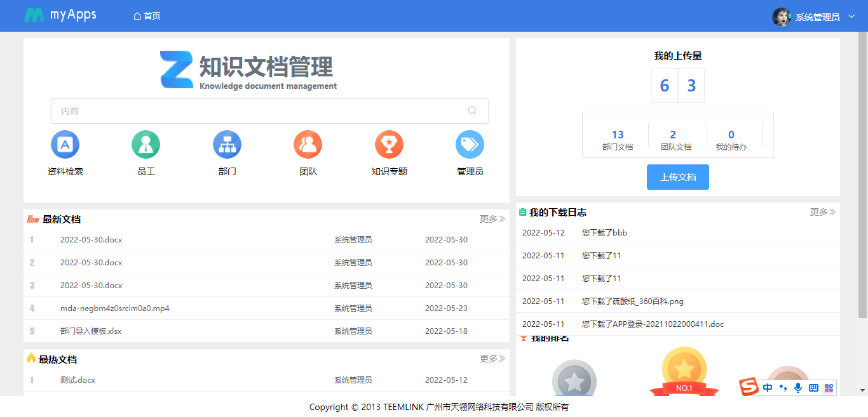Screen dimensions: 868x417
Task: Click the 管理员 (administrator) icon
Action: pos(470,144)
